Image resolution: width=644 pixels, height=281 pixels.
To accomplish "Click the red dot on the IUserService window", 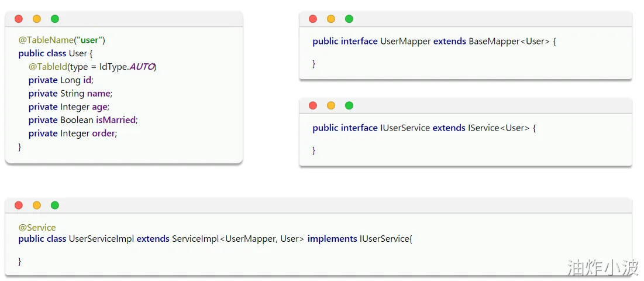I will 313,105.
